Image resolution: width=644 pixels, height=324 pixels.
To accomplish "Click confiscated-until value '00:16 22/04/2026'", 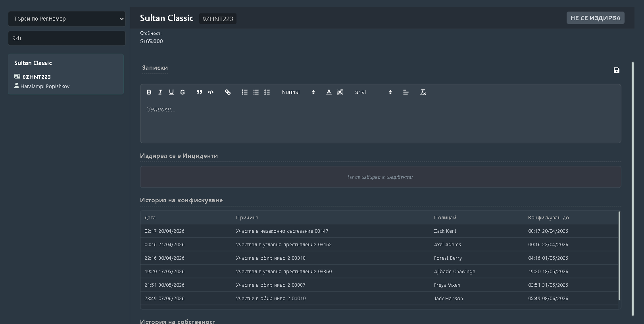I will tap(548, 245).
